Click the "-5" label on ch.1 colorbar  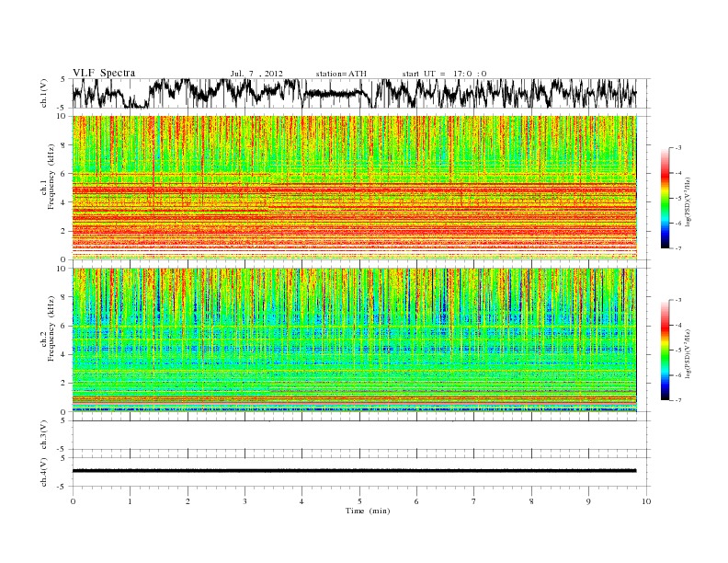678,199
